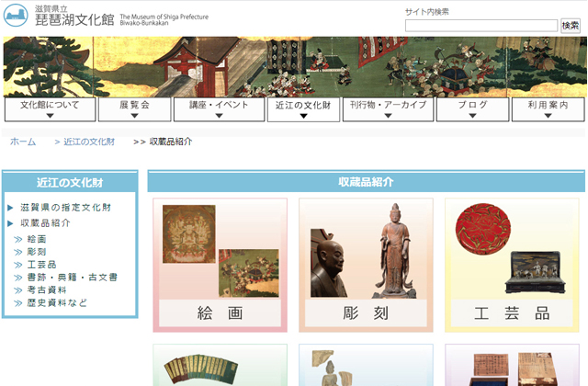Open the 彫刻 sculpture category thumbnail
The image size is (588, 386).
pos(366,265)
